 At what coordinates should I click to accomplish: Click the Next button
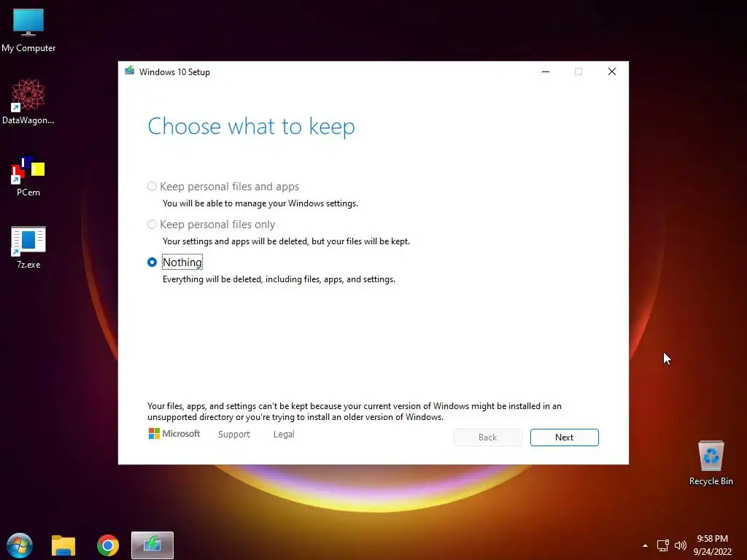(564, 437)
